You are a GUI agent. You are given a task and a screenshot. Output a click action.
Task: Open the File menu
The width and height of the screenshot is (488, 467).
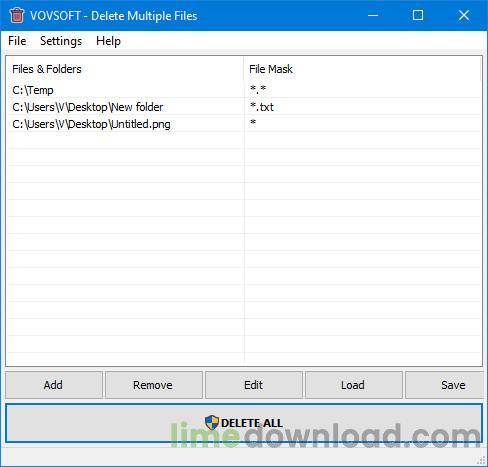point(17,41)
